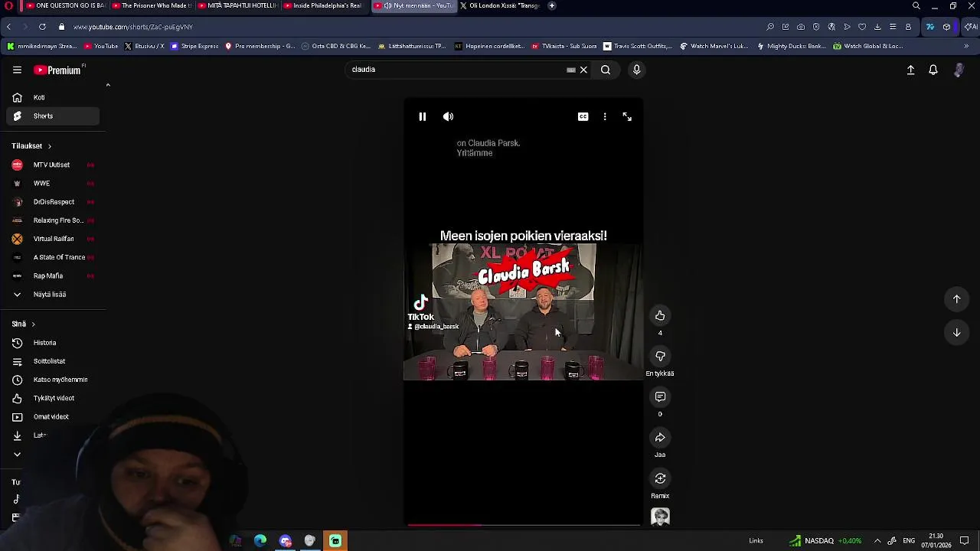Show hidden system tray icons
Viewport: 980px width, 551px height.
point(877,541)
